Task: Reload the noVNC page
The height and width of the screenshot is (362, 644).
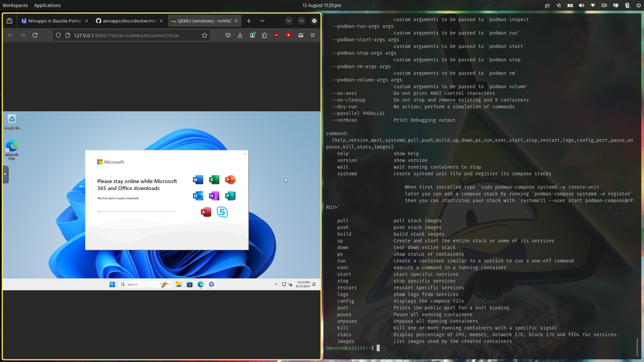Action: [35, 35]
